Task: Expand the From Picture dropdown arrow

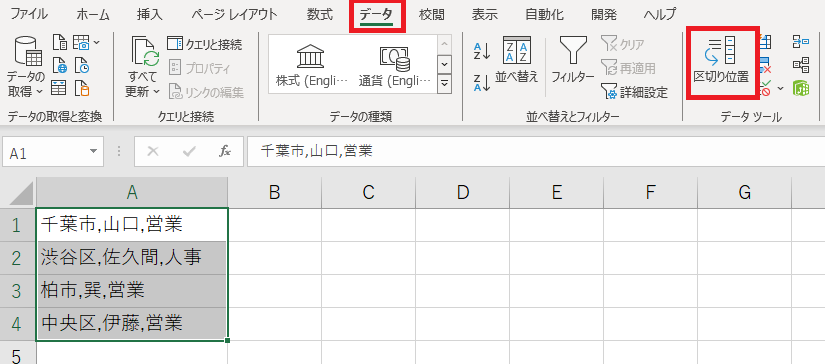Action: [x=97, y=43]
